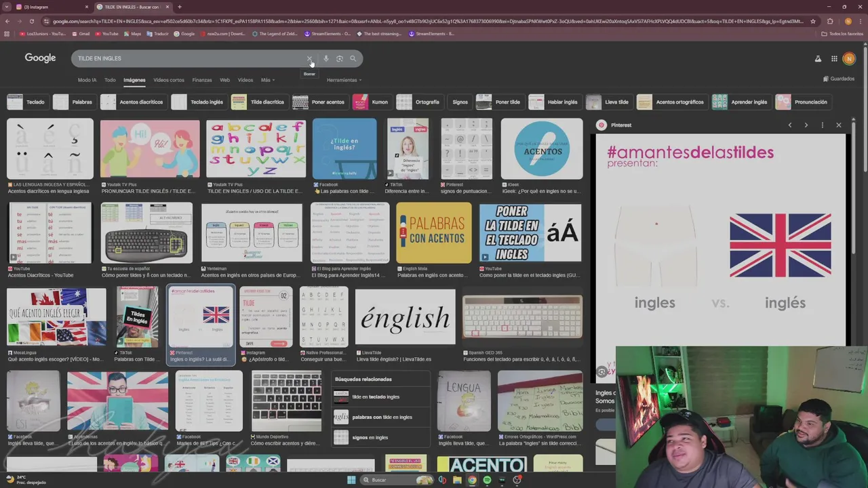Click the Google Lens icon on preview image
The height and width of the screenshot is (488, 868).
pos(601,371)
